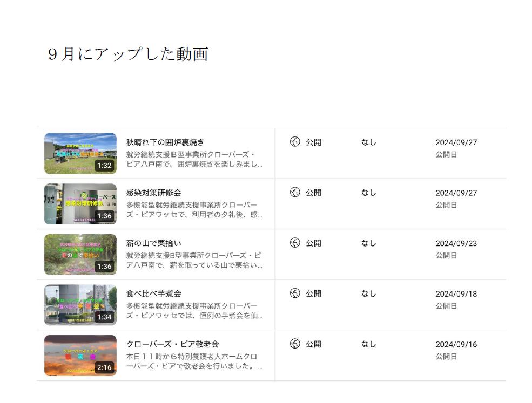Viewport: 532px width, 403px height.
Task: Click globe icon in 秋晴れ下の囲炉裏焼き row
Action: click(295, 142)
